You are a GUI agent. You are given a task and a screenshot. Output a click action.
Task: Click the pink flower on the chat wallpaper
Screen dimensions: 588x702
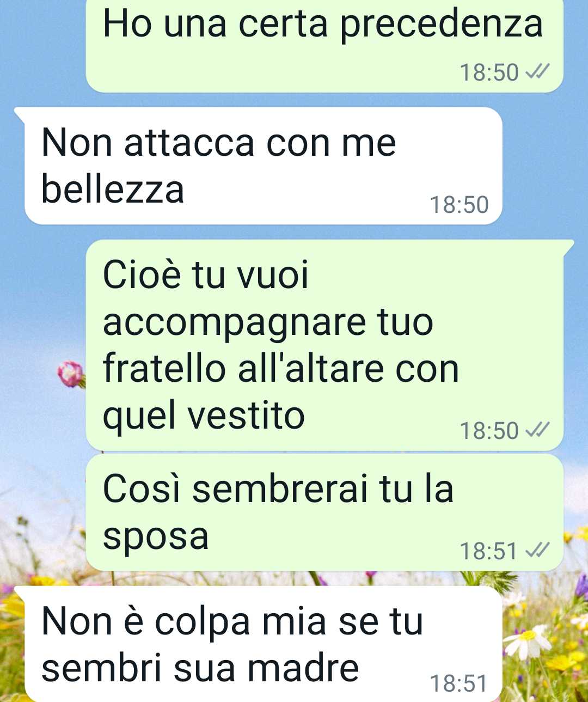pyautogui.click(x=71, y=374)
